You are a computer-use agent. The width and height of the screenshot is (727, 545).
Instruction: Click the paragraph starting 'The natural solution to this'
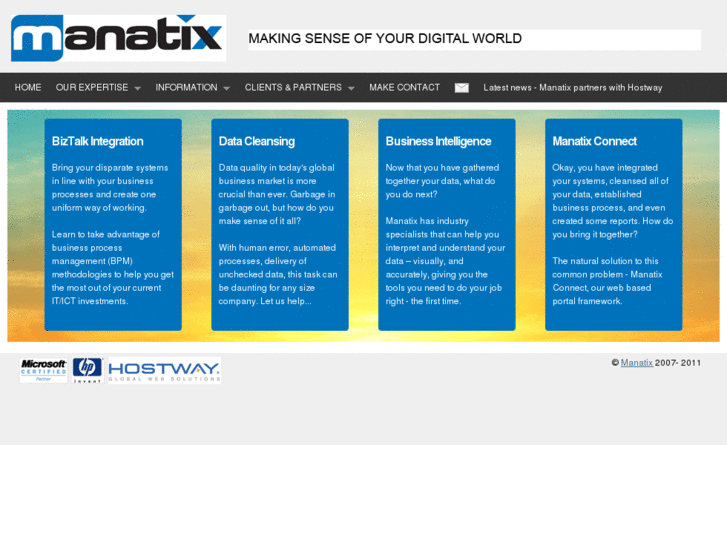[x=607, y=281]
